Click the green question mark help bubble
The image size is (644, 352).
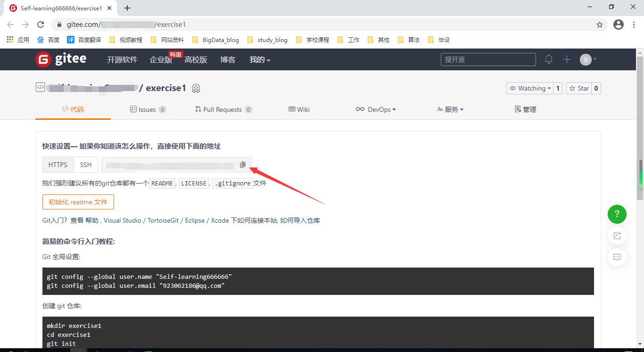click(x=617, y=214)
